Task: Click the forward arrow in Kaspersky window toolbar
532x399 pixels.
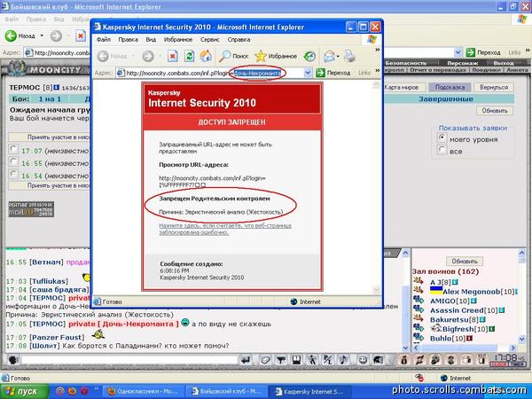Action: (x=148, y=56)
